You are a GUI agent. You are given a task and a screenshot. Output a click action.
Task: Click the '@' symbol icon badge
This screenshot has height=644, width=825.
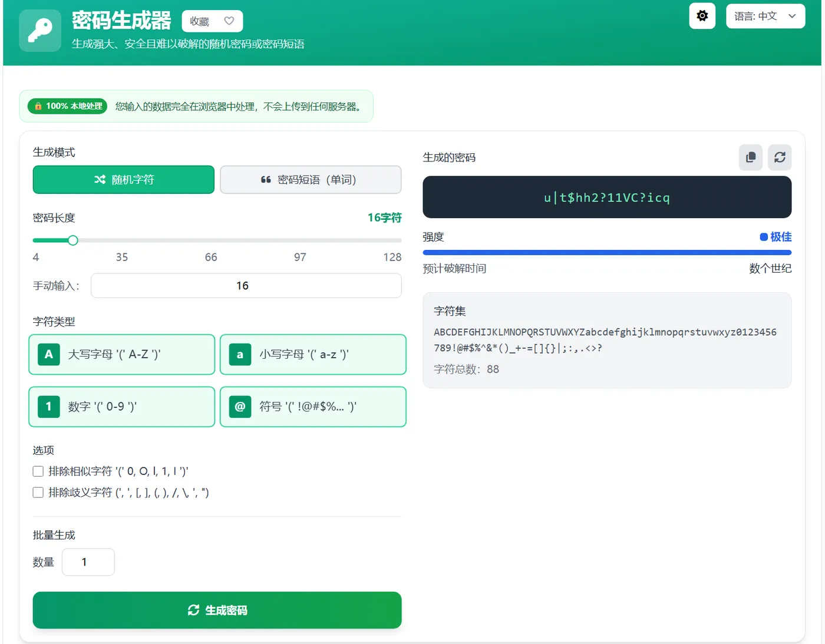pyautogui.click(x=240, y=407)
